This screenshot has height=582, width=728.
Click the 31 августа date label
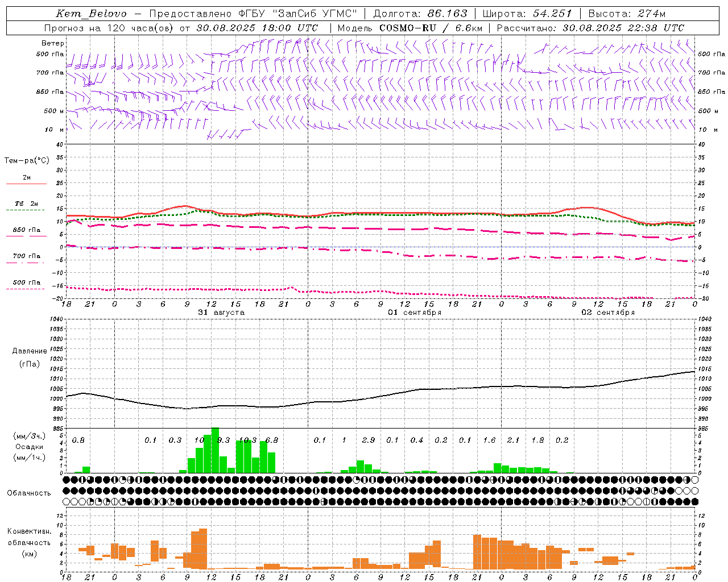(x=221, y=313)
